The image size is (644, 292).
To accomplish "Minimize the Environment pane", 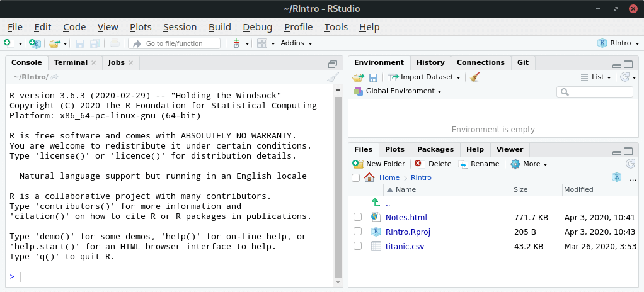I will tap(616, 65).
